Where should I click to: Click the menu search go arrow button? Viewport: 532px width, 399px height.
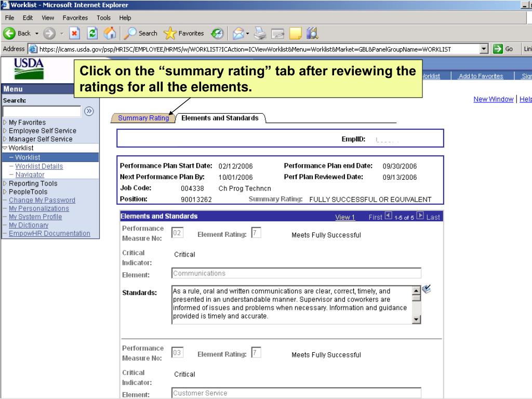(x=88, y=111)
